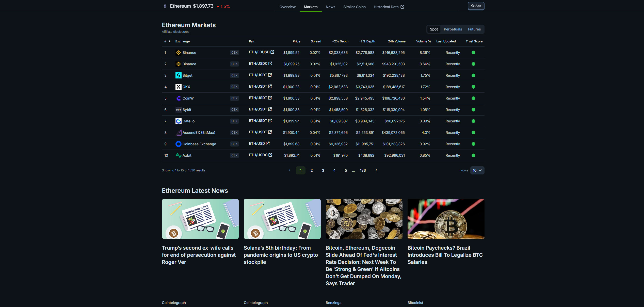644x307 pixels.
Task: Jump to last page 183
Action: (363, 170)
